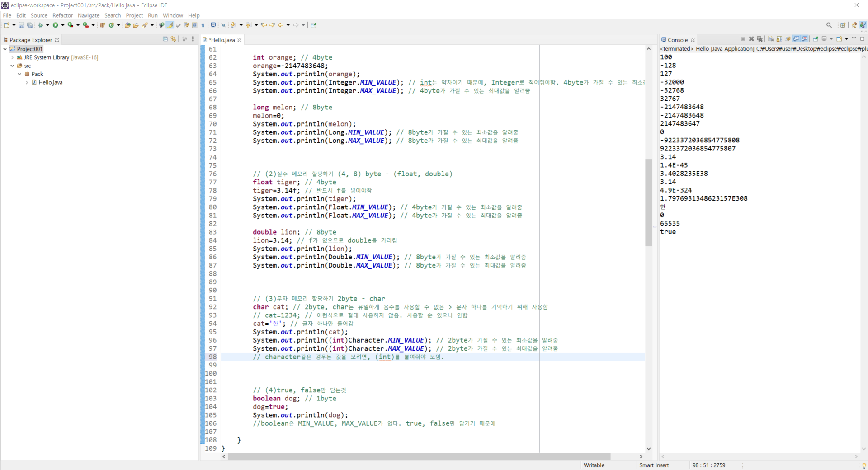Image resolution: width=868 pixels, height=470 pixels.
Task: Click the External Tools run icon
Action: tap(85, 25)
